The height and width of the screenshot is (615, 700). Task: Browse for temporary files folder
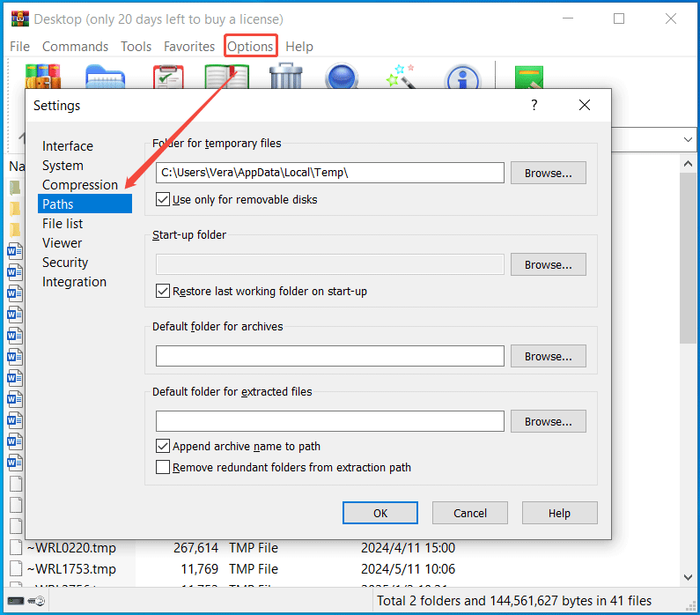tap(549, 173)
